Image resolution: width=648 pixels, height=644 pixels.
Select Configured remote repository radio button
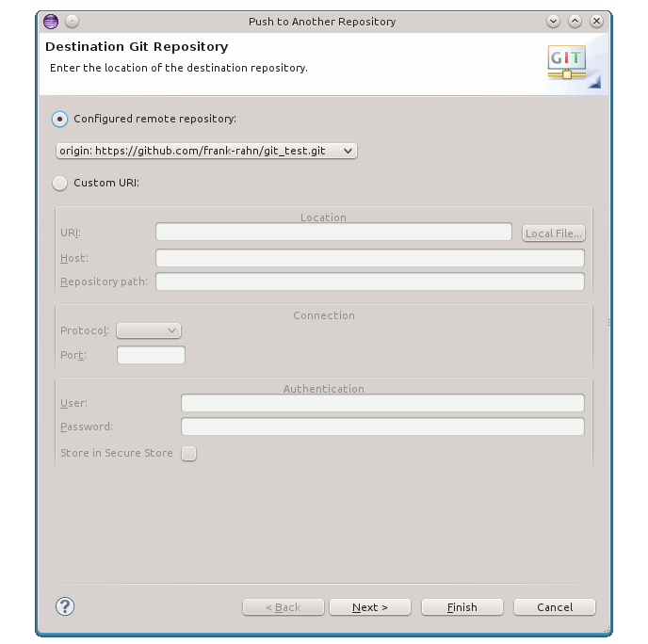60,119
